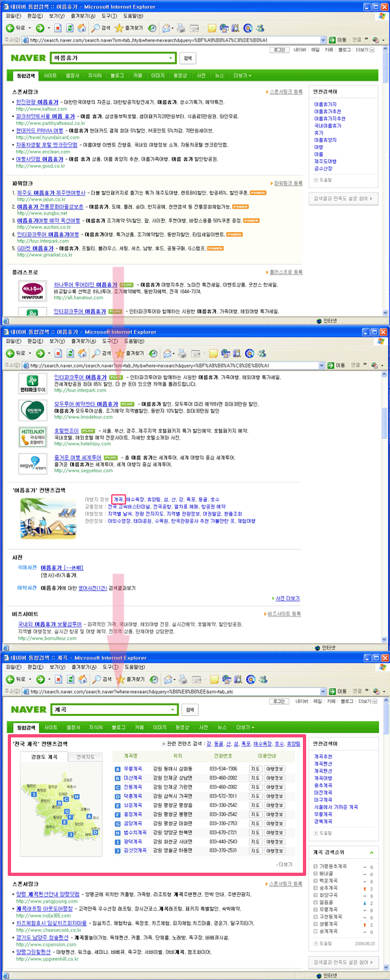Click 로그인 button in the 계곡 search window
Viewport: 390px width, 980px height.
tap(278, 701)
